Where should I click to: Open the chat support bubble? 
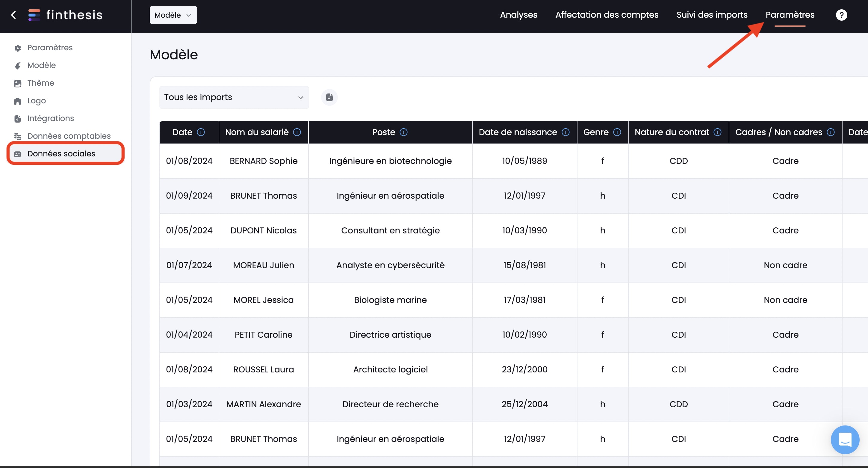845,440
